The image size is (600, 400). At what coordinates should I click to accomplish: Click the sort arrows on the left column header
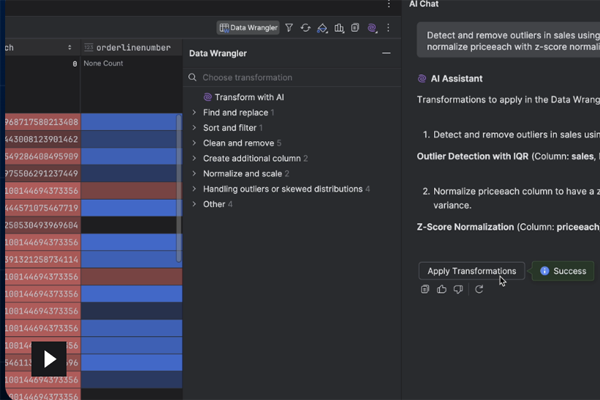click(x=69, y=47)
